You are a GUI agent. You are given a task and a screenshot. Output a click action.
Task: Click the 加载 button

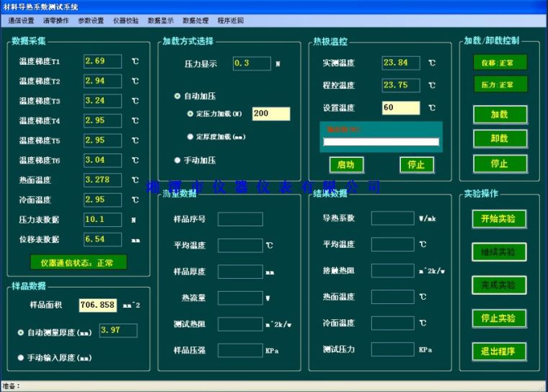499,115
